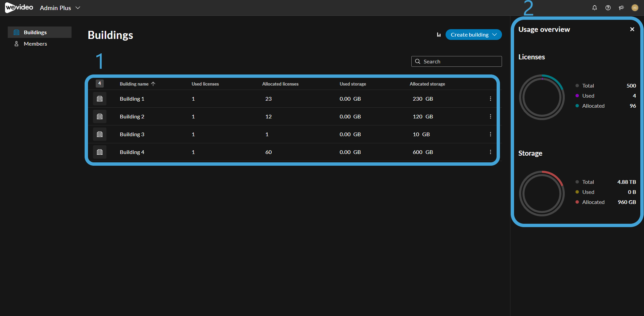Open more options for Building 2
Screen dimensions: 644x316
(x=491, y=116)
